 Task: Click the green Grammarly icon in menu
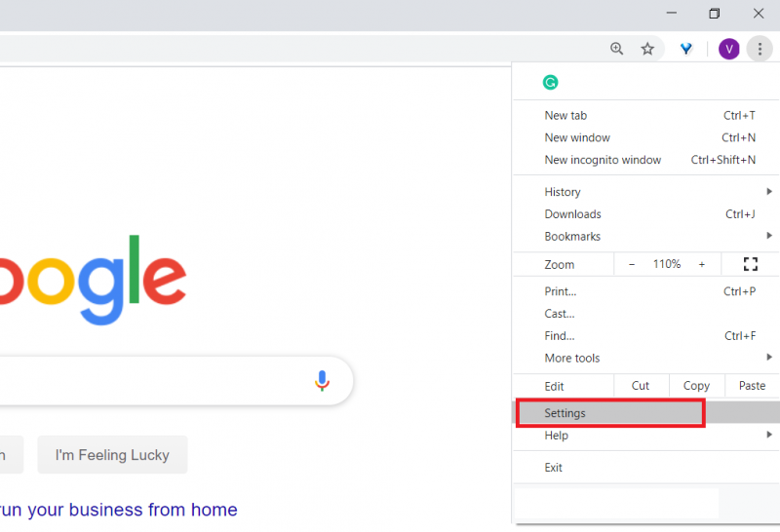click(x=550, y=82)
